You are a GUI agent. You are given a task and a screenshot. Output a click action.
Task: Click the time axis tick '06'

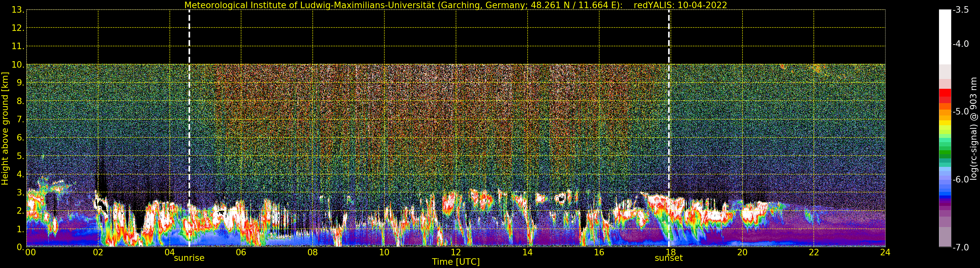pos(241,252)
